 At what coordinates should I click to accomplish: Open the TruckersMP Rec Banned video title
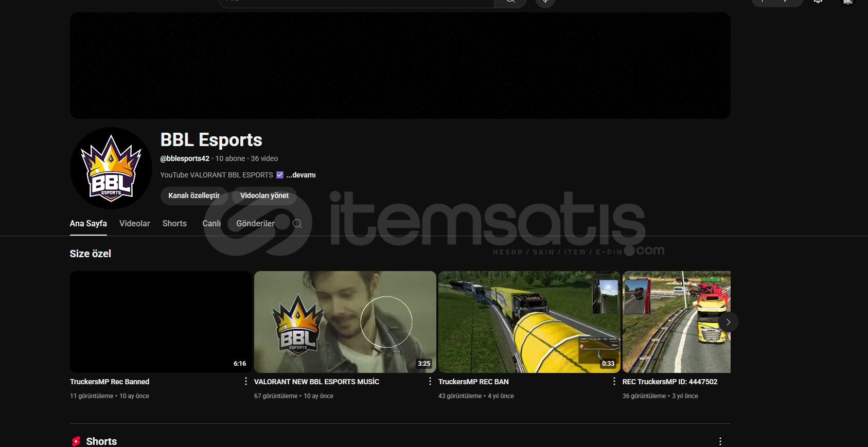click(x=110, y=382)
